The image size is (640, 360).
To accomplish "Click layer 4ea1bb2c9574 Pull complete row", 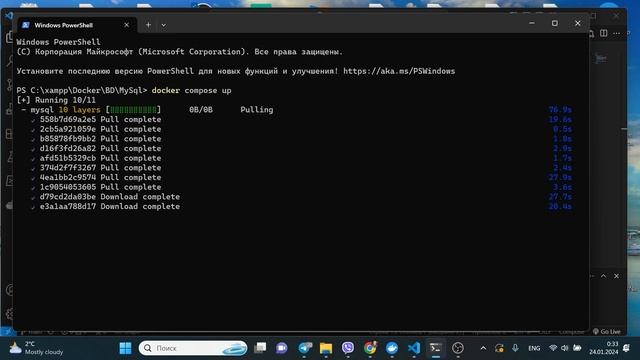I will coord(96,178).
